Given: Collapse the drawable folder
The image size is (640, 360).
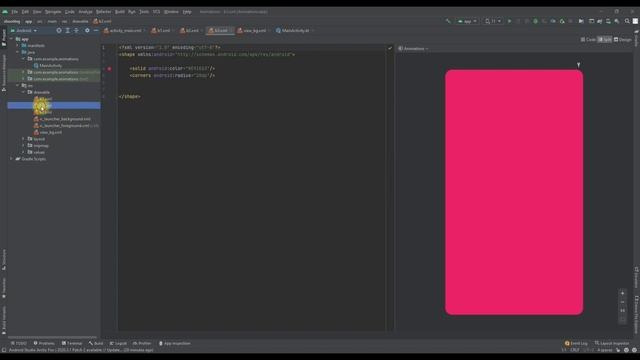Looking at the screenshot, I should (23, 92).
